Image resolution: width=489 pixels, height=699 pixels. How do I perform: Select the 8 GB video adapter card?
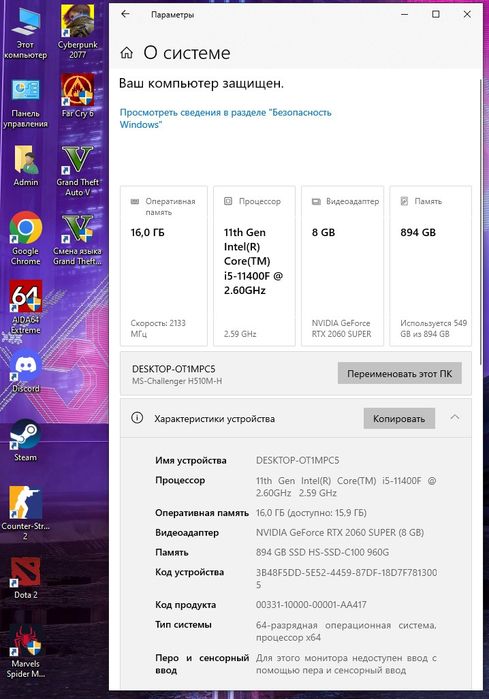(342, 266)
